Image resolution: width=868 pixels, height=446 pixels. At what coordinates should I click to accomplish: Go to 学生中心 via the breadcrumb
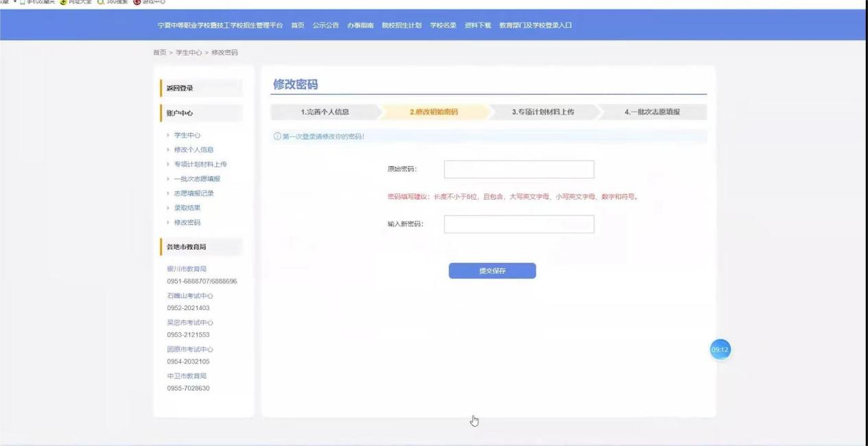click(x=189, y=53)
